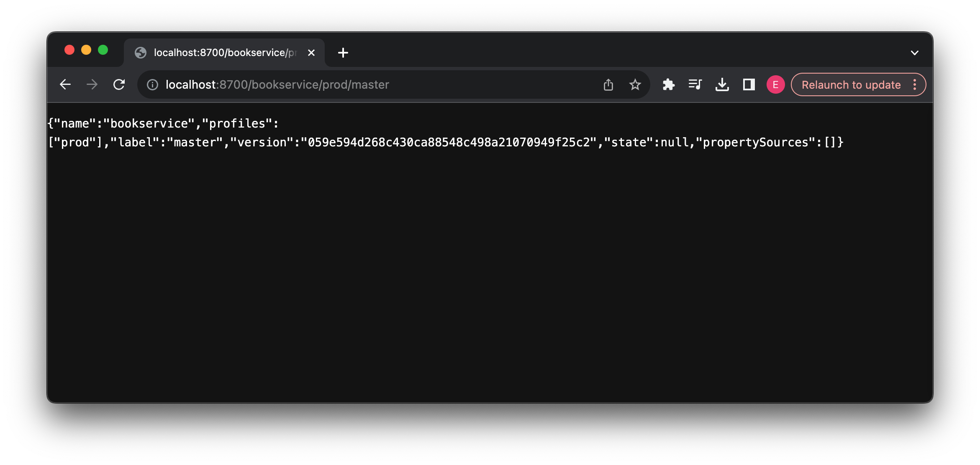
Task: Click the site information icon near the URL
Action: tap(151, 84)
